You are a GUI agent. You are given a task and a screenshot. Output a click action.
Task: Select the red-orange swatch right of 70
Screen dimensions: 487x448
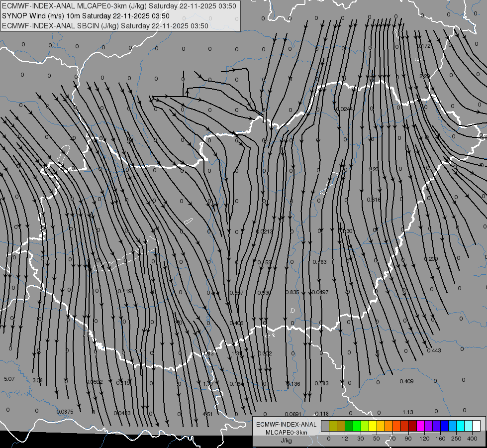397,426
